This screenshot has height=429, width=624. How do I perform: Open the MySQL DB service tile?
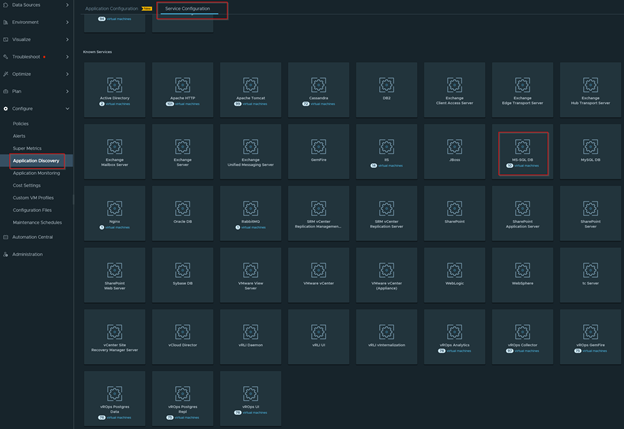click(x=590, y=152)
